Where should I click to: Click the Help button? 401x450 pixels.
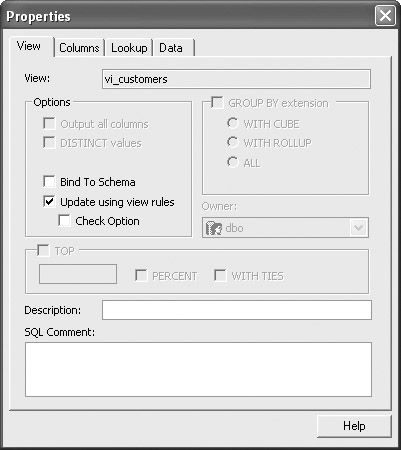point(354,426)
